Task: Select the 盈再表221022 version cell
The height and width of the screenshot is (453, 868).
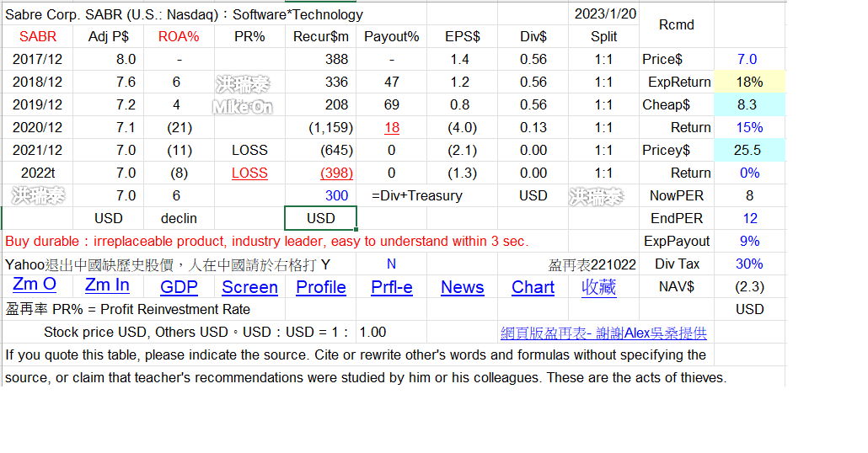Action: pos(592,264)
